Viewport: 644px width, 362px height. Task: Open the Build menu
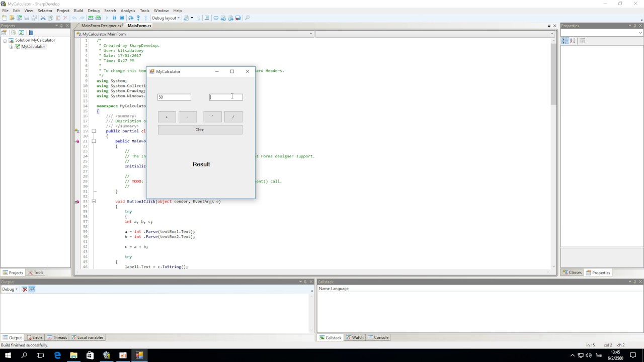pyautogui.click(x=78, y=11)
